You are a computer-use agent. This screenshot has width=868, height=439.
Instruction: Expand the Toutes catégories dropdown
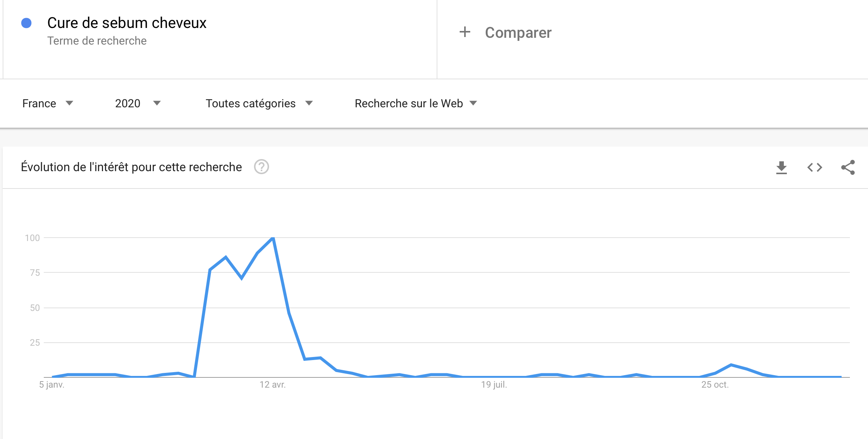point(259,103)
